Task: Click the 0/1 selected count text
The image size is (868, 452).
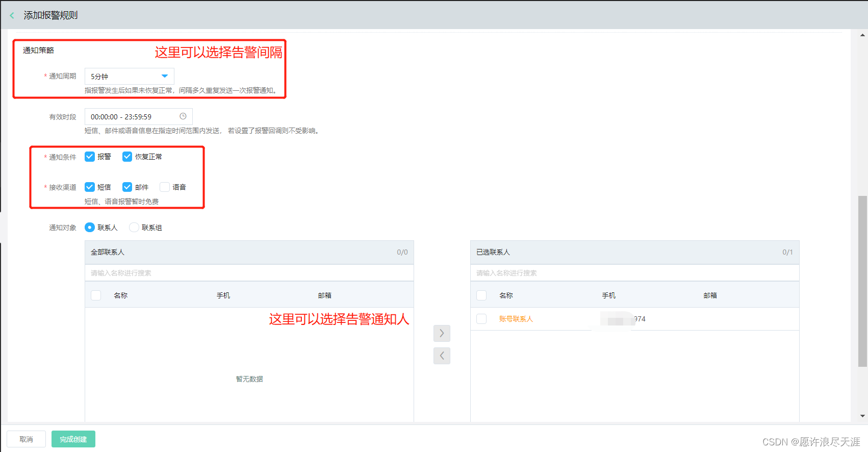Action: 787,253
